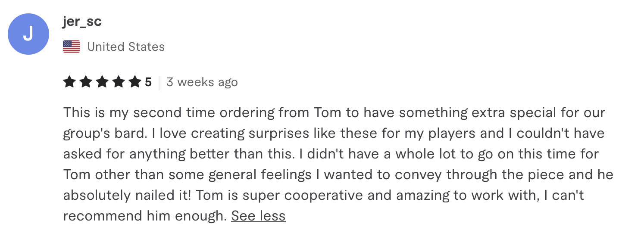Click the United States flag icon

coord(72,47)
